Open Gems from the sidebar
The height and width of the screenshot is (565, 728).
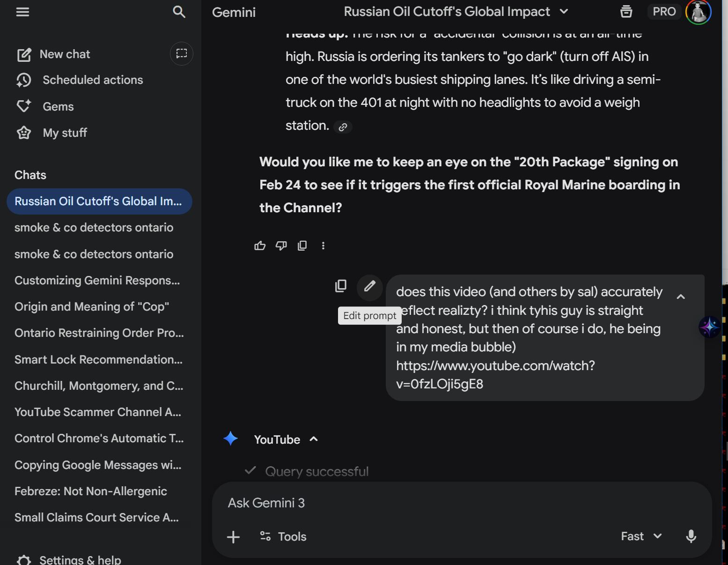coord(58,107)
